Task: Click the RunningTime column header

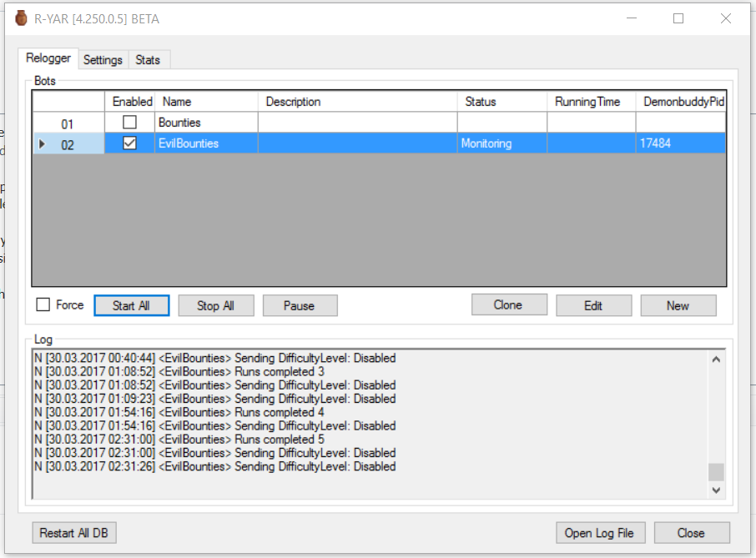Action: tap(591, 102)
